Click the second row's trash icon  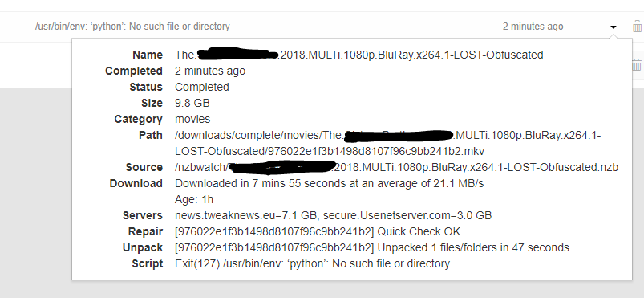[637, 65]
